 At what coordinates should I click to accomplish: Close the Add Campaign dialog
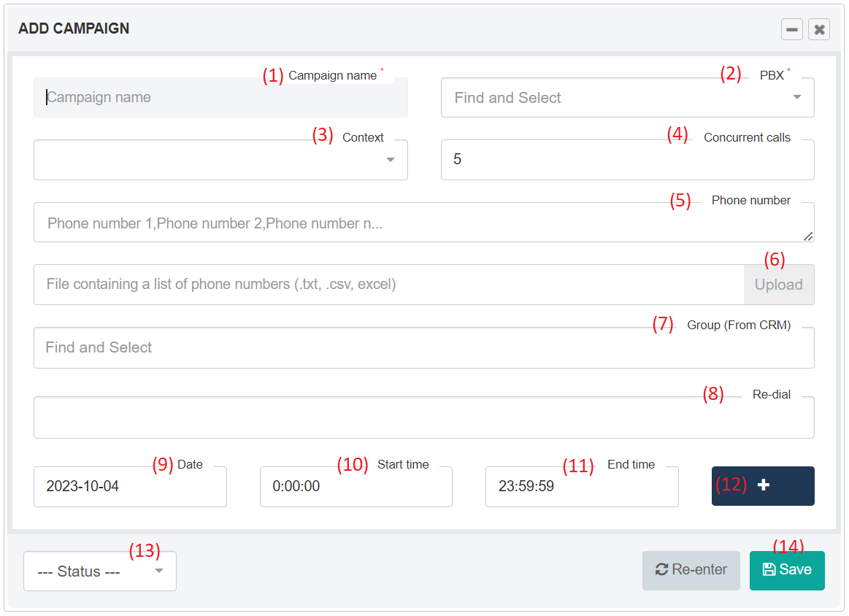click(819, 29)
